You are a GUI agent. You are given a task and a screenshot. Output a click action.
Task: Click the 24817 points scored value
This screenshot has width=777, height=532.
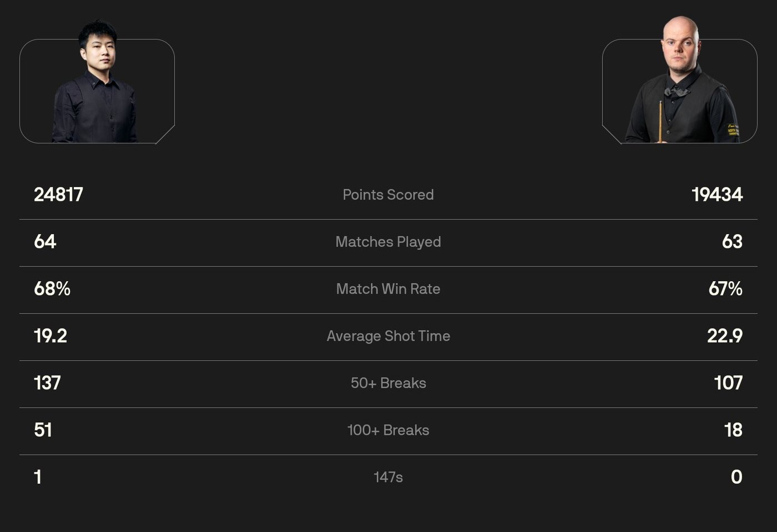(x=58, y=195)
